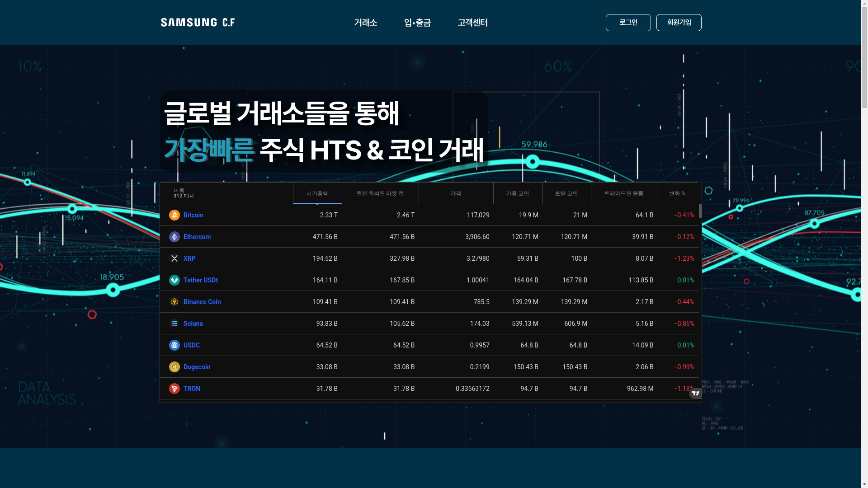The width and height of the screenshot is (868, 488).
Task: Open the Solana link
Action: tap(193, 324)
